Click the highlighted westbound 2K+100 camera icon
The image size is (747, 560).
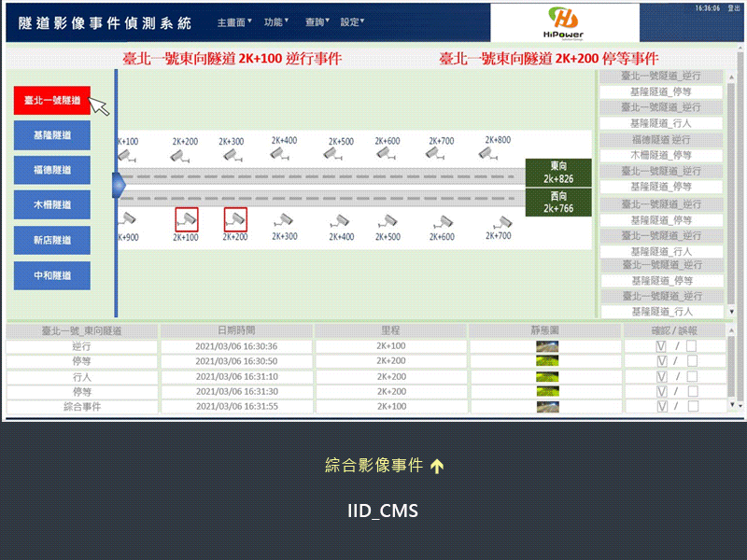point(187,220)
